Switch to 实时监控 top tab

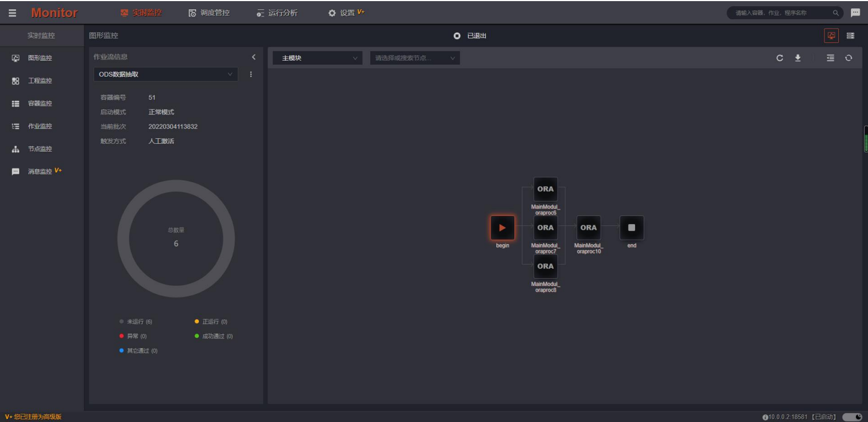(141, 13)
